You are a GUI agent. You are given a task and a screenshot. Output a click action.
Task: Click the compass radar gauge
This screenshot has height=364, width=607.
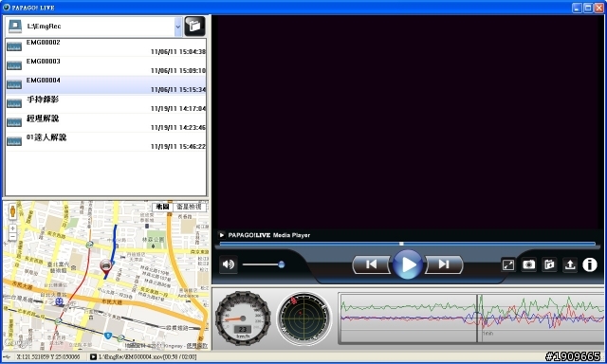point(304,318)
